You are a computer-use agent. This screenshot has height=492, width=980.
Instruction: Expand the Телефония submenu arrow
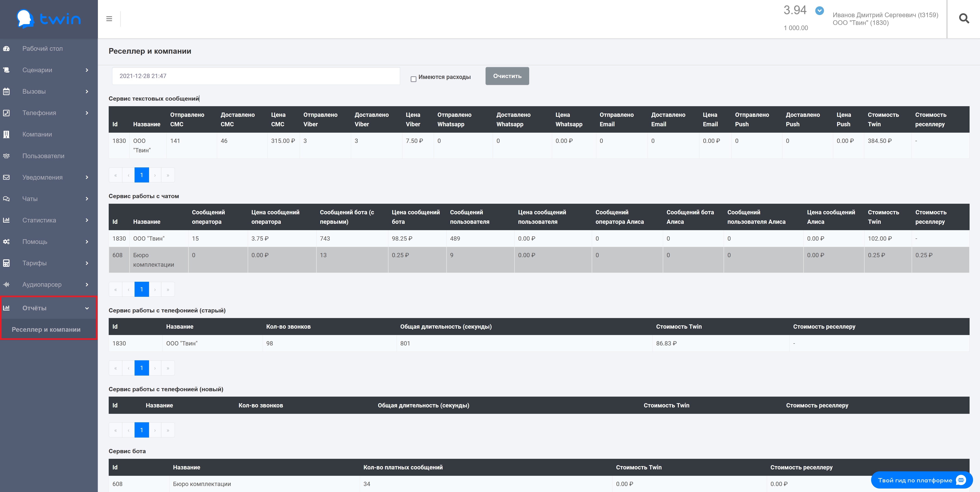coord(87,113)
